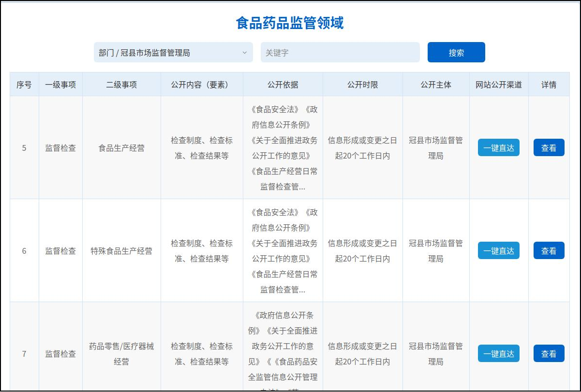Click 查看 for row 5 食品生产经营
Image resolution: width=581 pixels, height=392 pixels.
pos(549,148)
